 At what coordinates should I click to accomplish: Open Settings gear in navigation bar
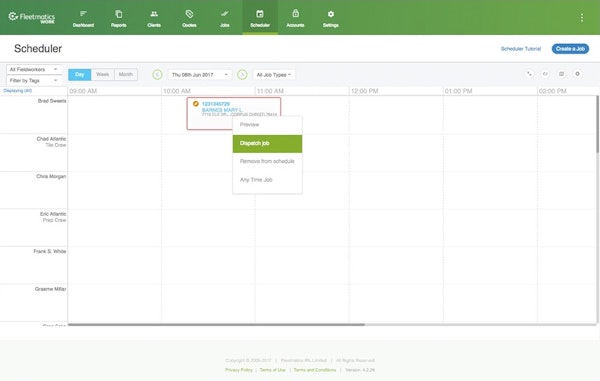331,14
